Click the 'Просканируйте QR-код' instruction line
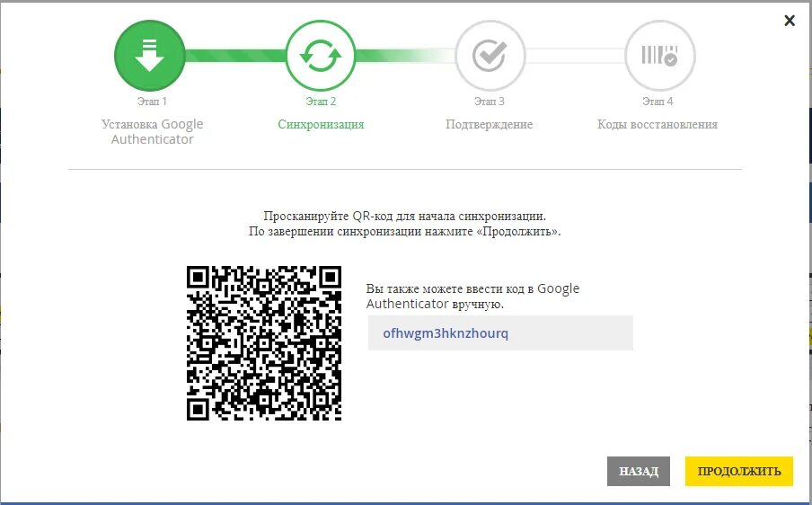 tap(404, 216)
